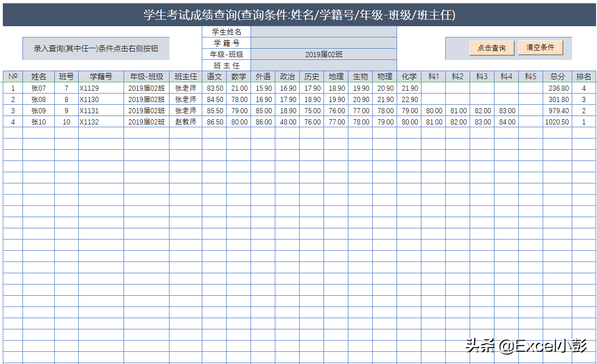The image size is (597, 364).
Task: Click total score 236.80
Action: 558,88
